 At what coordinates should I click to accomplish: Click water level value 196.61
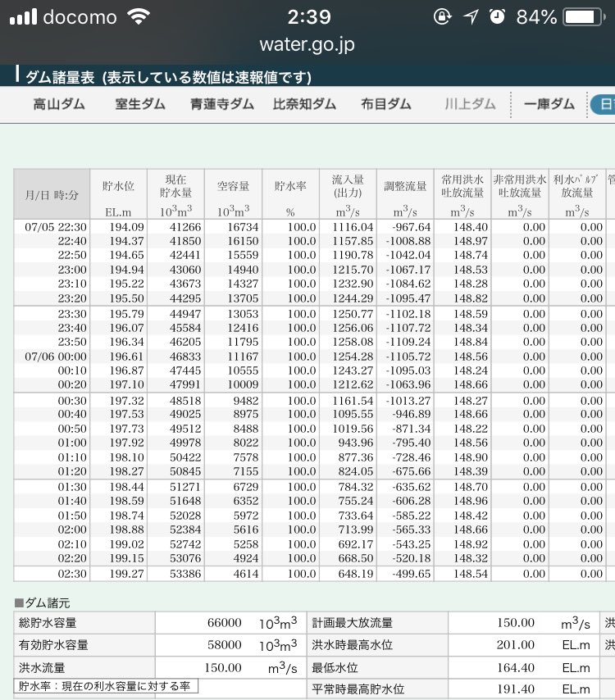[127, 357]
